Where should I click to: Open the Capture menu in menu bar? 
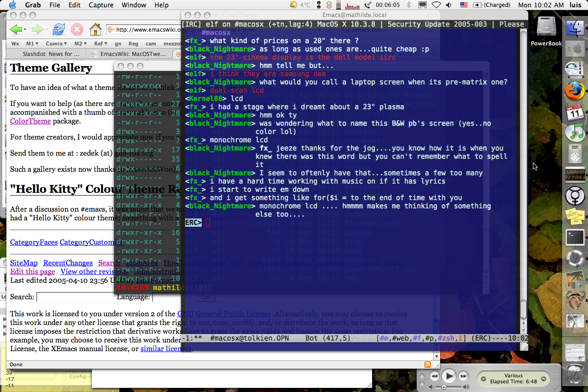pos(100,5)
